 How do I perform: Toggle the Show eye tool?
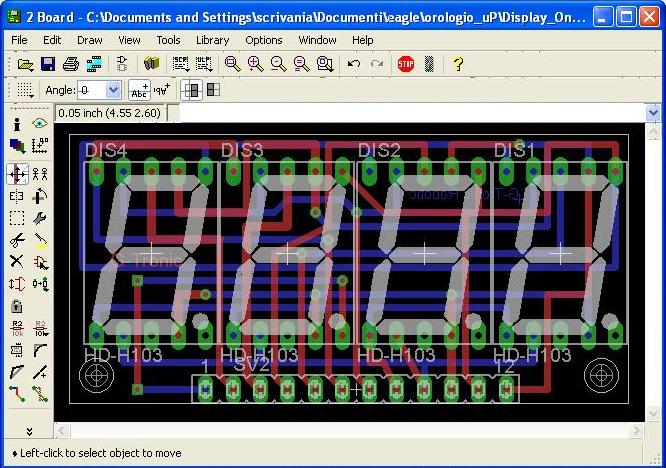[x=40, y=123]
